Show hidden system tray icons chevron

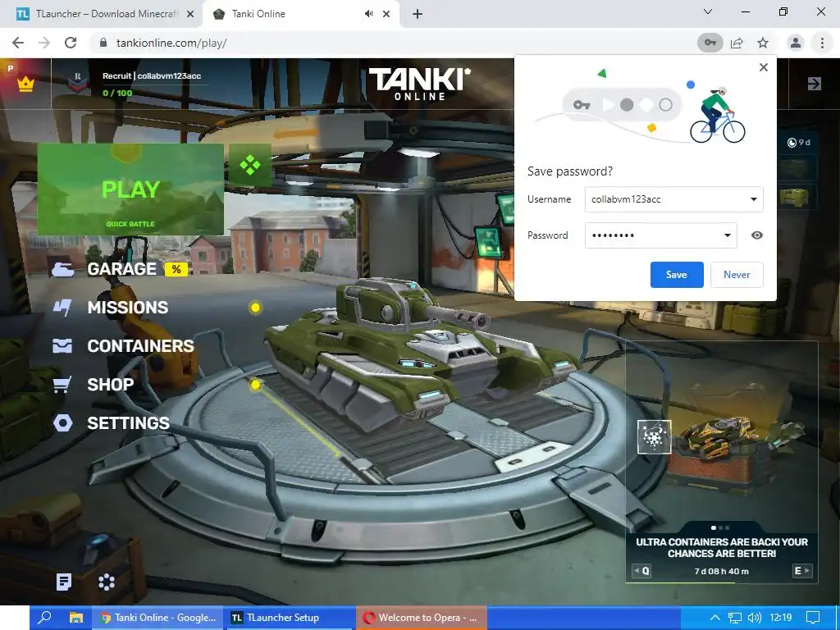(x=714, y=618)
